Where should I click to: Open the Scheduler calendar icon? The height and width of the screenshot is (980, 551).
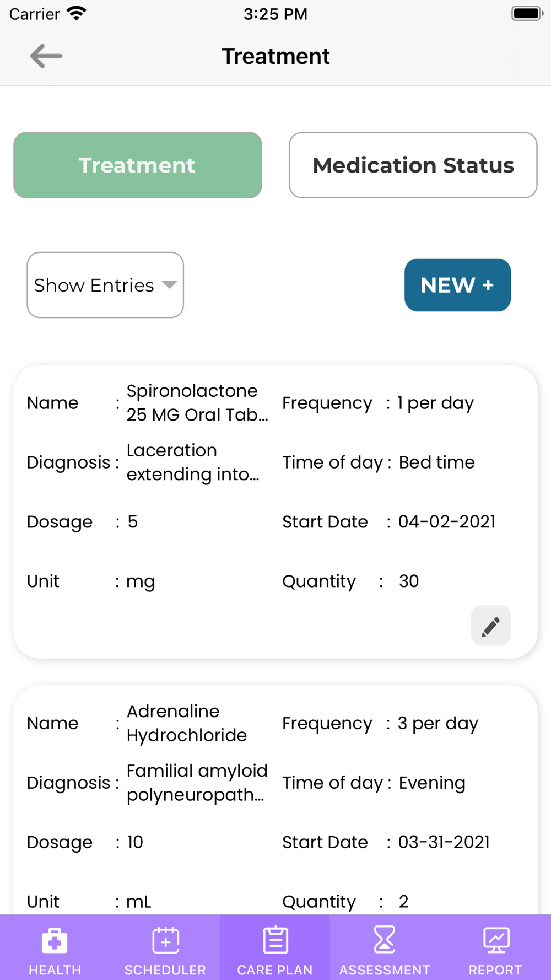[165, 941]
